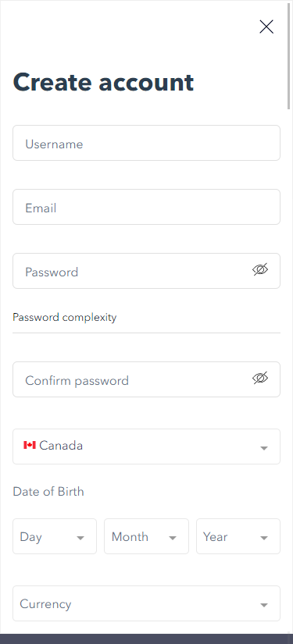Screen dimensions: 293x644
Task: Click the Currency field caret icon
Action: click(264, 605)
